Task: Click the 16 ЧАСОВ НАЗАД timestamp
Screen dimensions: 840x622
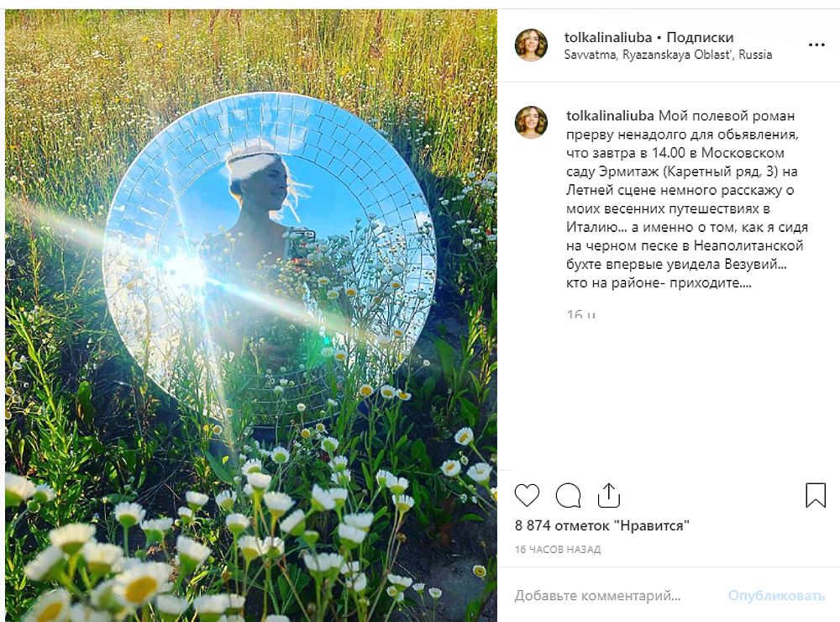Action: (x=558, y=550)
